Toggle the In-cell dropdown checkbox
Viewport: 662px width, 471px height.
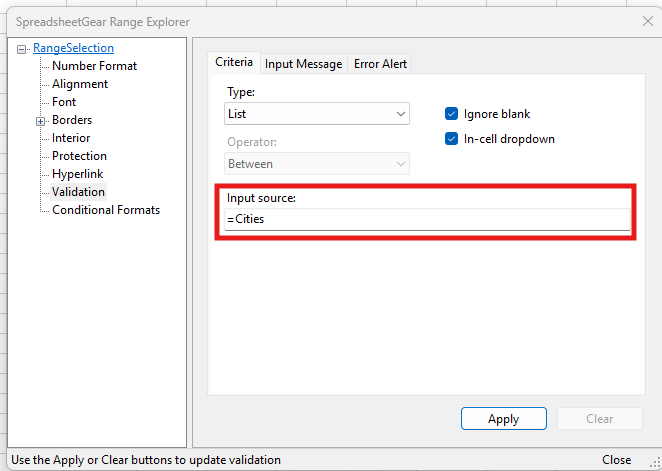tap(451, 139)
